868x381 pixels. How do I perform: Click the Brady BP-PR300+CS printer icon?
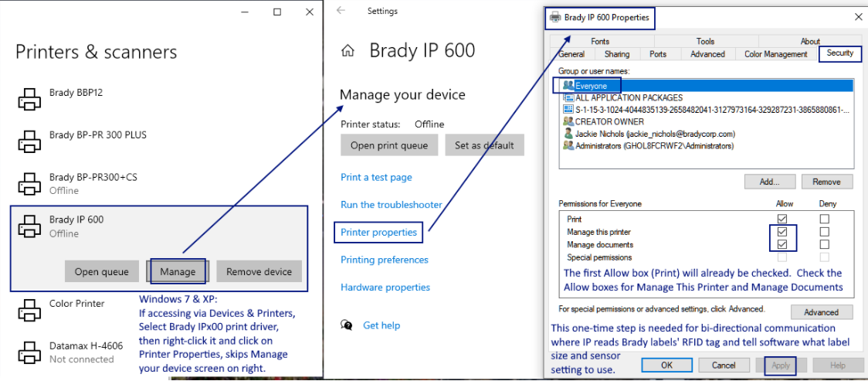pos(29,183)
